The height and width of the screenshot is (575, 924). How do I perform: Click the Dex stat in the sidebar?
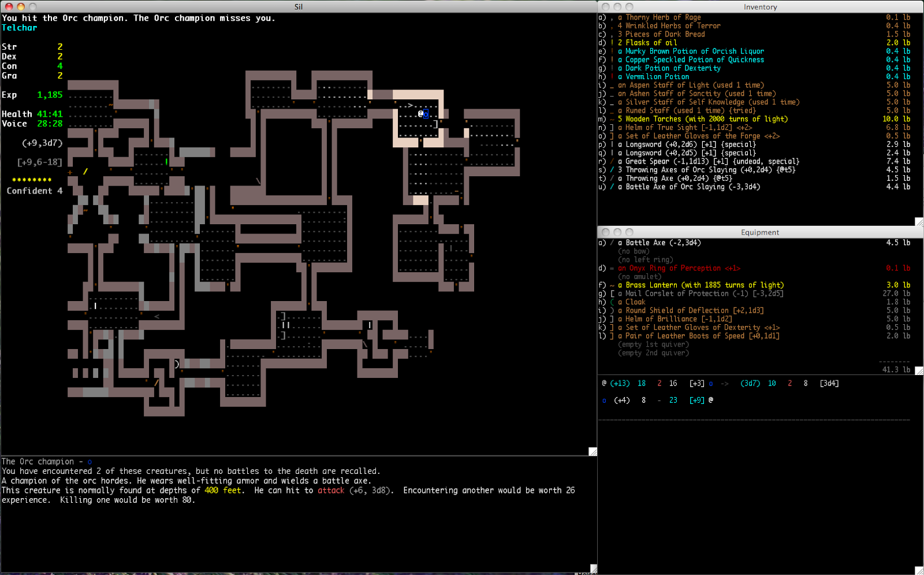[x=32, y=57]
